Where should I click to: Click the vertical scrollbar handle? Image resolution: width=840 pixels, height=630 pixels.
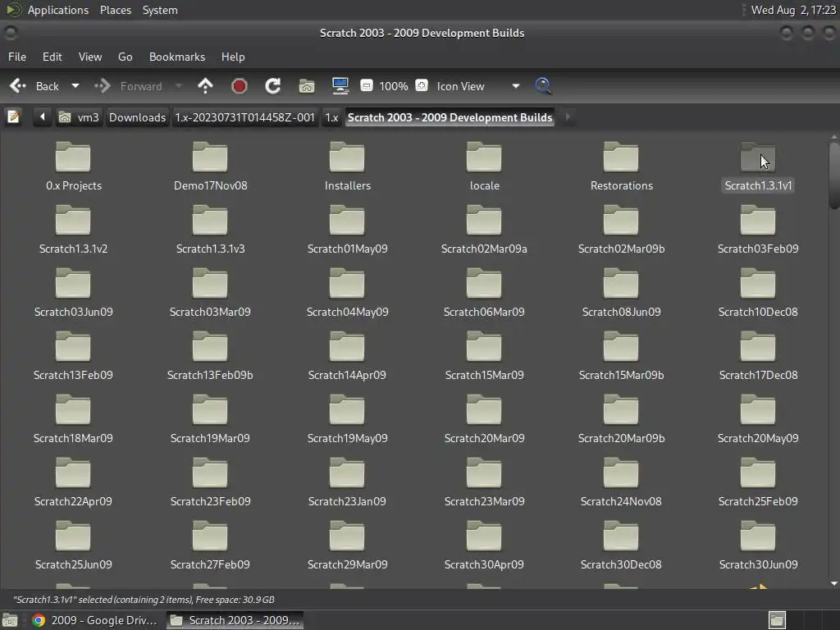coord(834,176)
